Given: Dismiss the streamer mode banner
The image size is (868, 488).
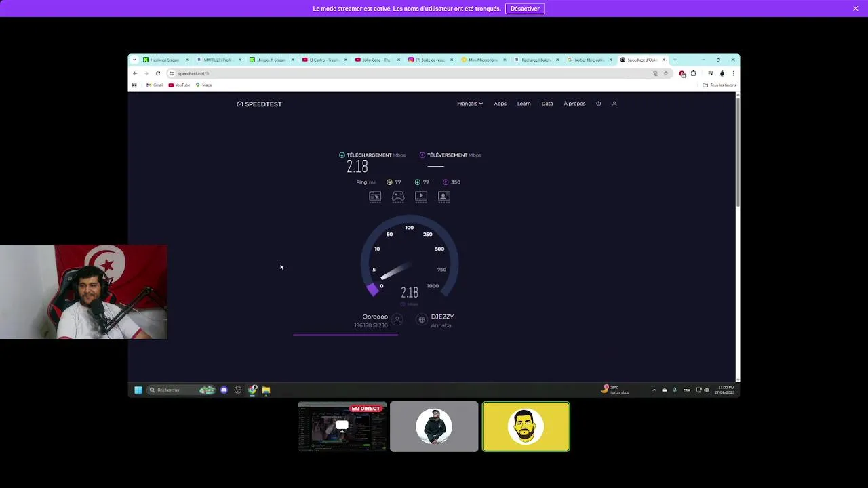Looking at the screenshot, I should tap(856, 8).
